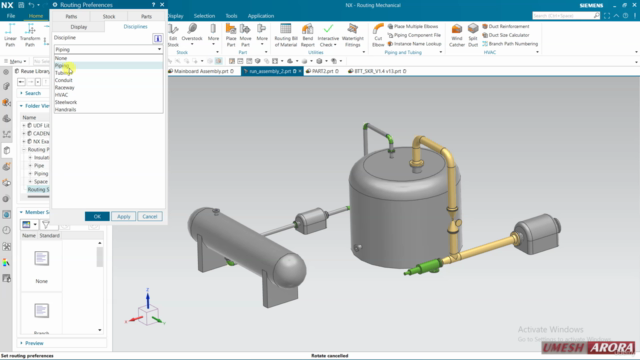Choose Steelwork in discipline list
Screen dimensions: 640x360
(x=108, y=102)
